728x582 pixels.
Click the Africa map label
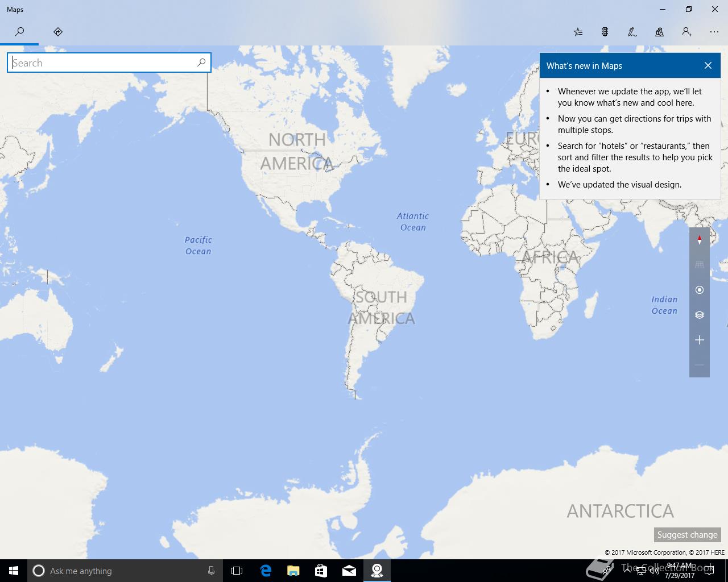(549, 257)
